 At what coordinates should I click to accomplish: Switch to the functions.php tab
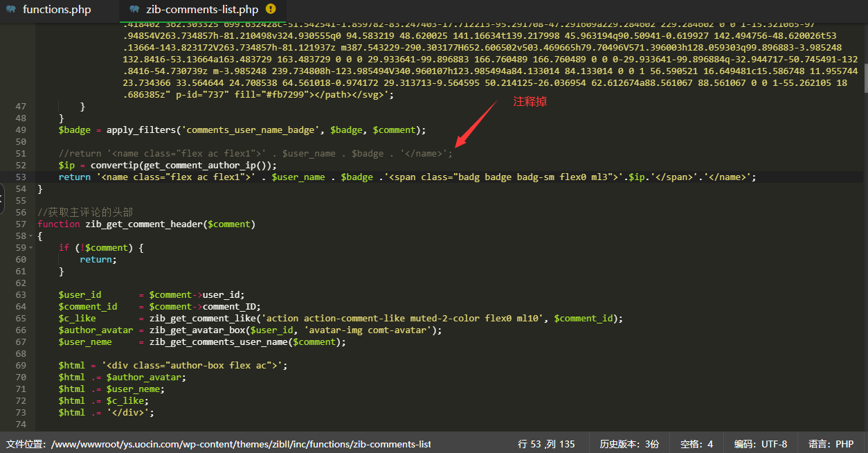(57, 10)
